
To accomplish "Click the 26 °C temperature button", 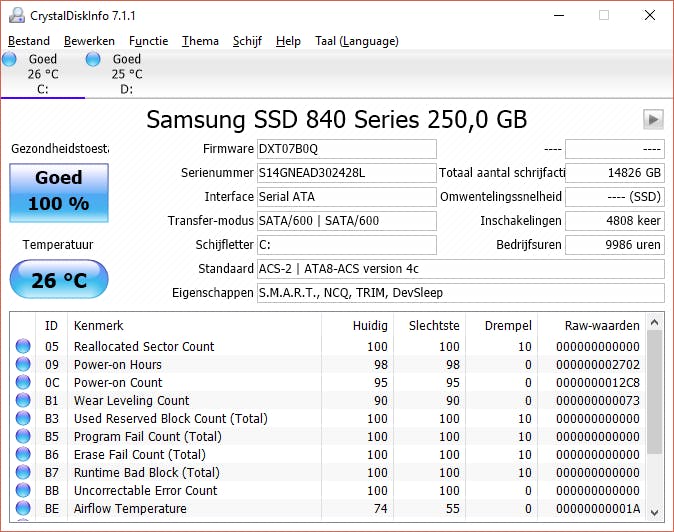I will click(x=59, y=280).
